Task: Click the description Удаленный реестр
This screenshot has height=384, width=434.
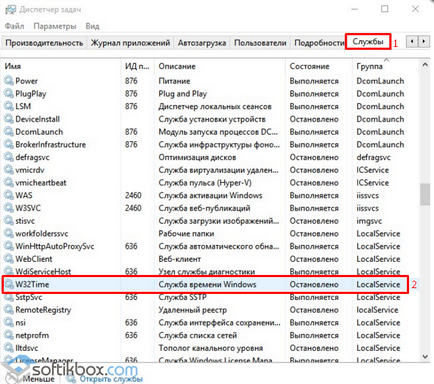Action: [192, 310]
